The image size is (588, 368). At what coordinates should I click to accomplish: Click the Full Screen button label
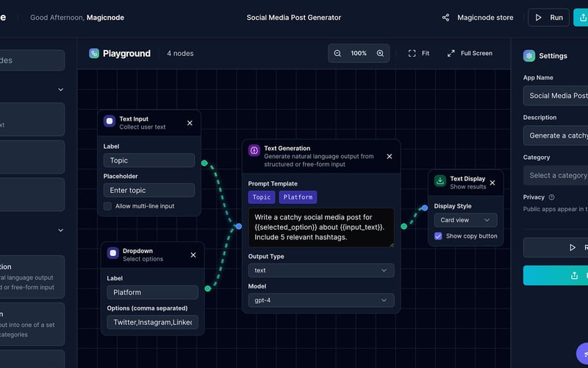point(476,53)
